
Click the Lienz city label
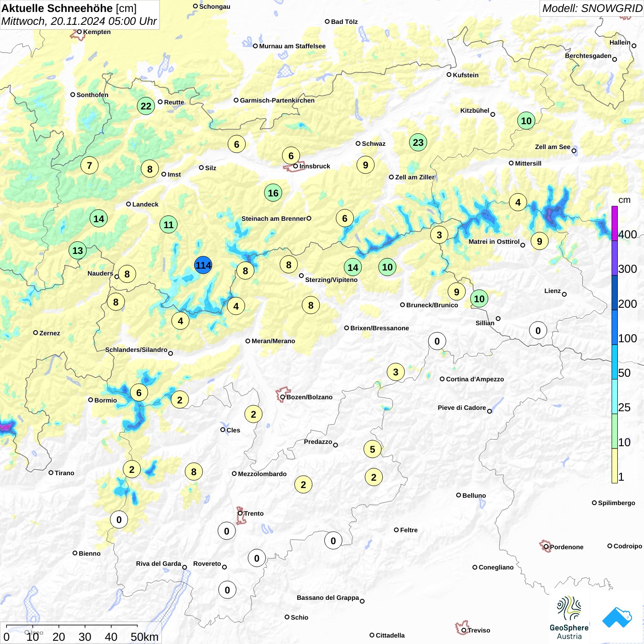coord(552,291)
